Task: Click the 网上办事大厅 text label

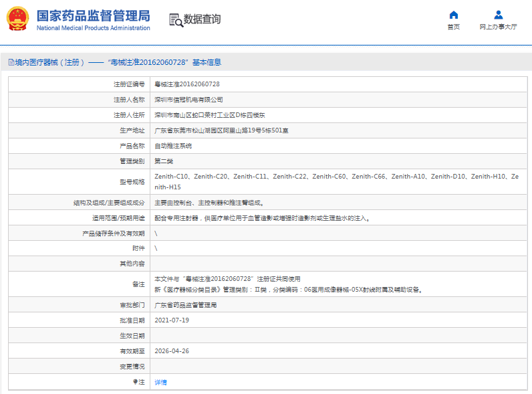Action: coord(498,27)
